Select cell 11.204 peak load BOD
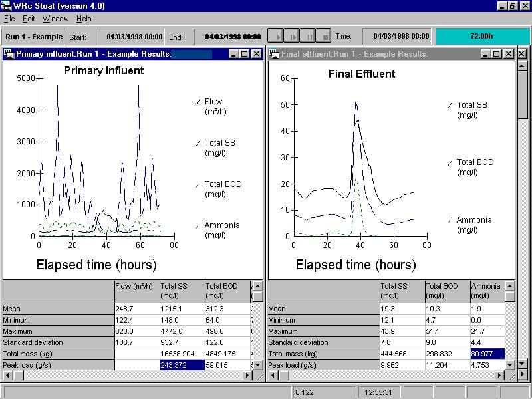 coord(448,365)
